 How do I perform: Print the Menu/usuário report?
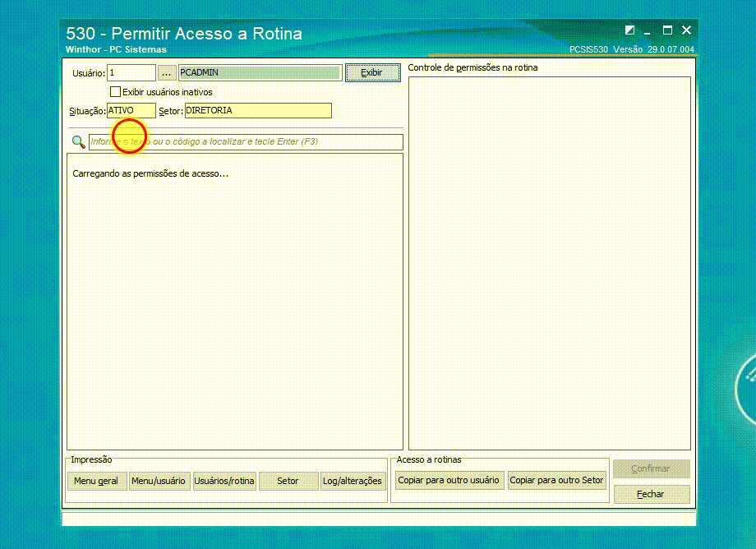pyautogui.click(x=159, y=481)
